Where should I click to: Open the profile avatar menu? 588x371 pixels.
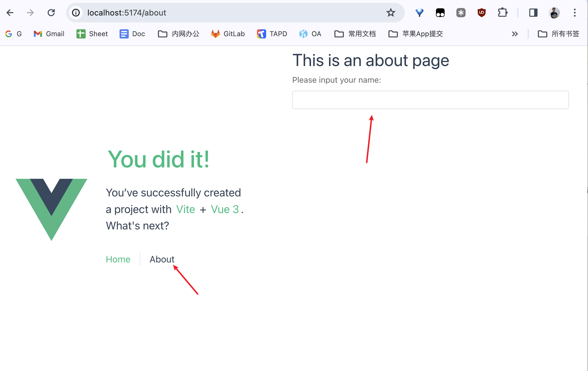click(x=554, y=13)
